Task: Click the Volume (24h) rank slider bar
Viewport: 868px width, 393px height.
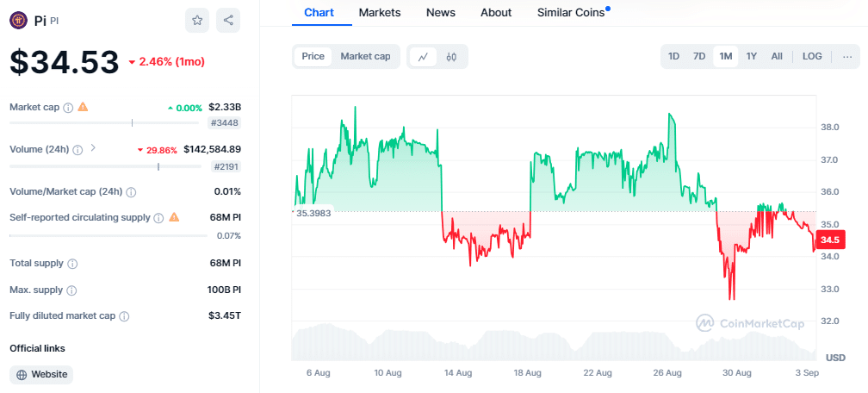Action: click(x=105, y=166)
